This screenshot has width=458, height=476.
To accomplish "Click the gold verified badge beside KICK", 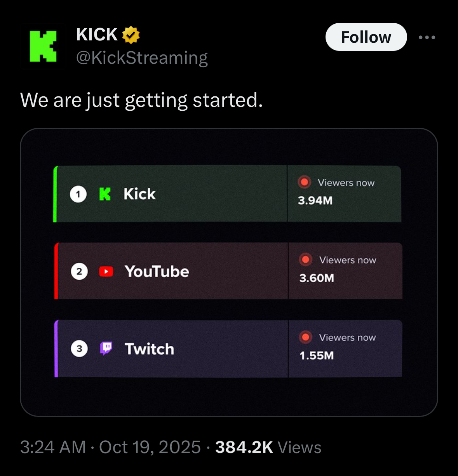I will coord(131,35).
